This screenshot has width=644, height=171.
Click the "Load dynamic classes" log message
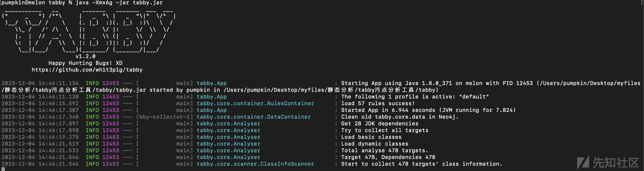pos(374,144)
